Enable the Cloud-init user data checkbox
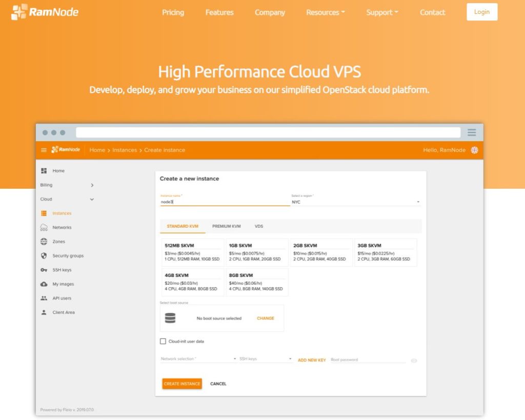 pos(163,340)
